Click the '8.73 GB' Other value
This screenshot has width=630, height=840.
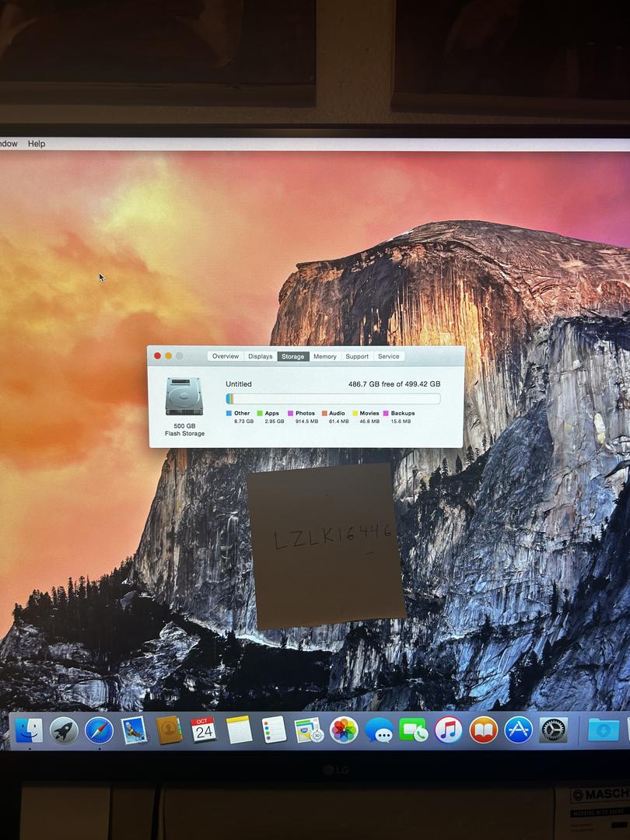pos(243,422)
